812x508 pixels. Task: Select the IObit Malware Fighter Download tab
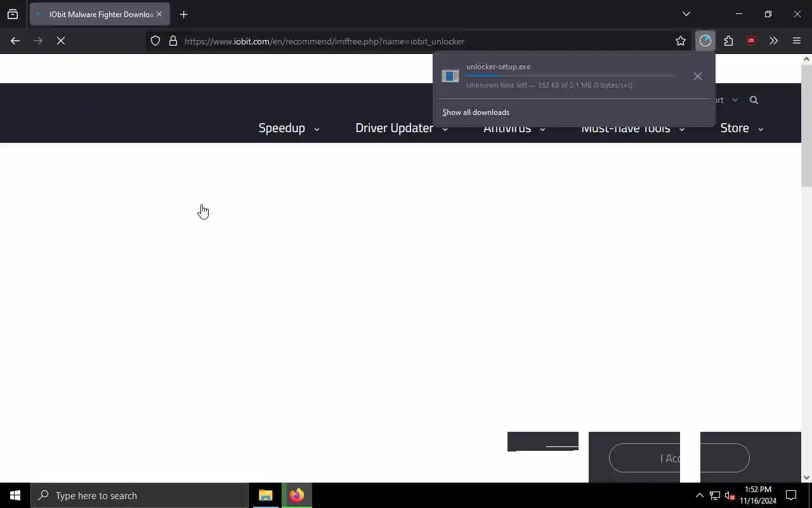pos(100,14)
